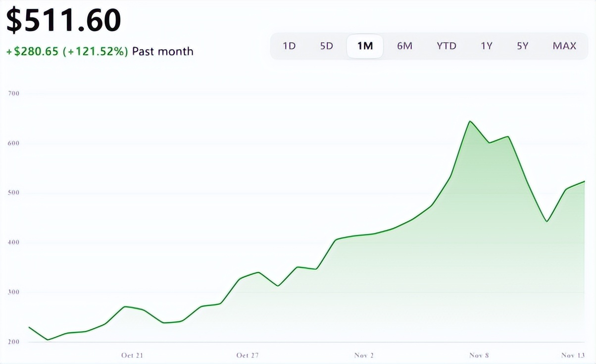Select the YTD range tab
596x364 pixels.
coord(447,46)
